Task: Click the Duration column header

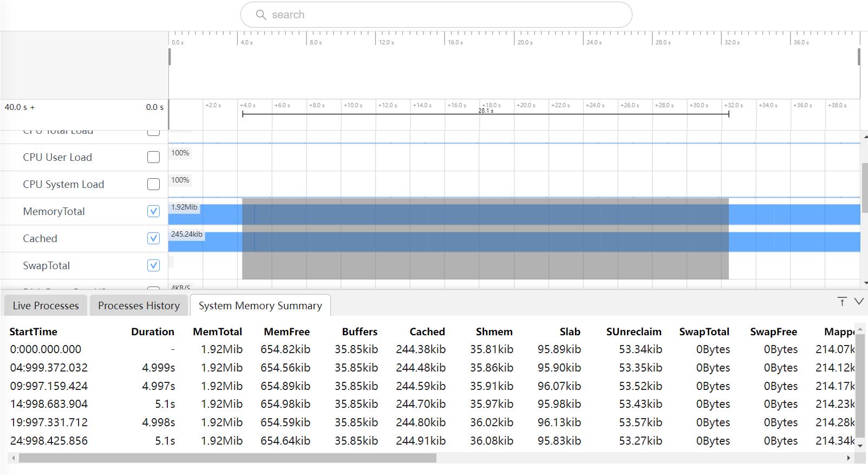Action: pos(152,331)
